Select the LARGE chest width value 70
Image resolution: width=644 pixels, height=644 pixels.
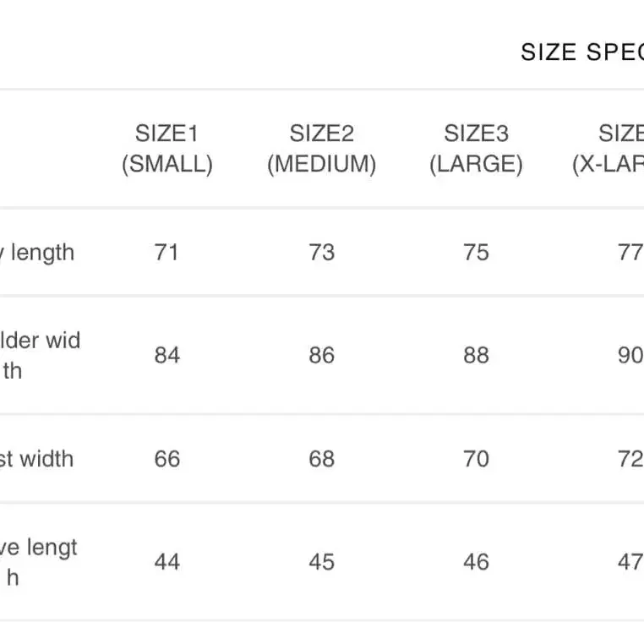pyautogui.click(x=476, y=459)
